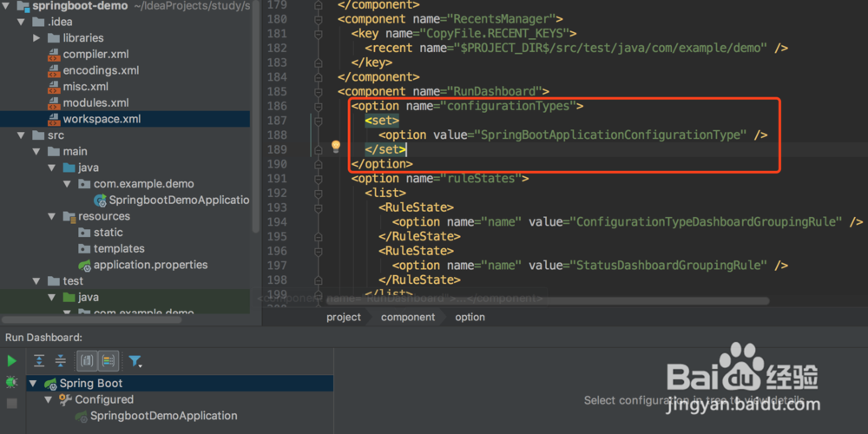Click the green Run button in Run Dashboard
The width and height of the screenshot is (868, 434).
pos(11,361)
